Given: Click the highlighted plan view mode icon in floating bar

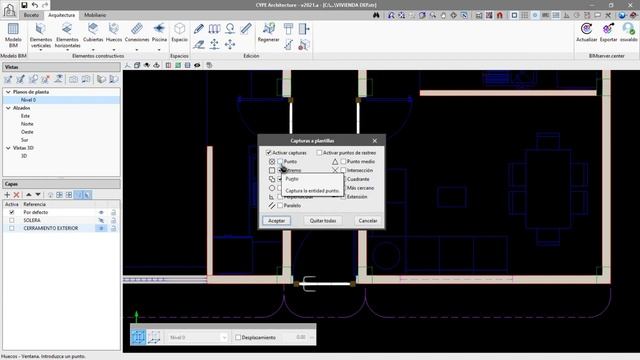Looking at the screenshot, I should pos(138,337).
